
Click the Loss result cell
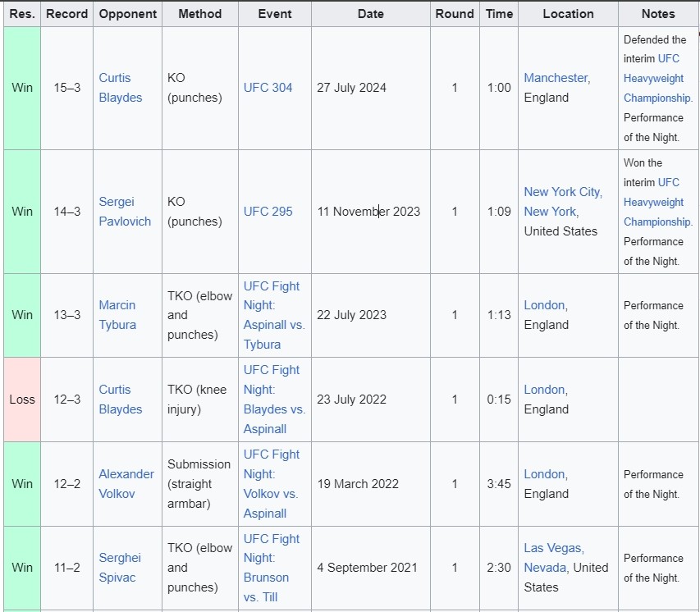[x=22, y=400]
